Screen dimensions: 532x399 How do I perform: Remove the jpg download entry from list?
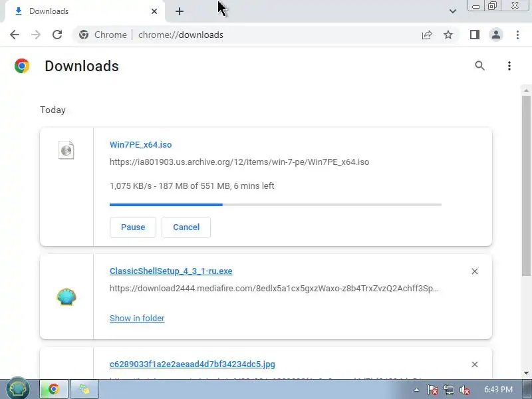475,364
